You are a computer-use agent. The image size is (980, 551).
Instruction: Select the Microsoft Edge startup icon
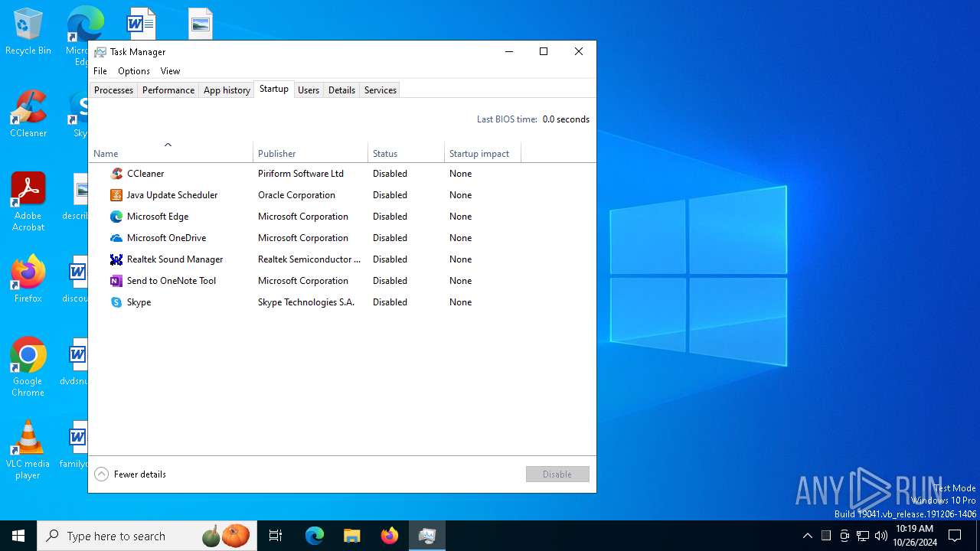click(x=116, y=217)
